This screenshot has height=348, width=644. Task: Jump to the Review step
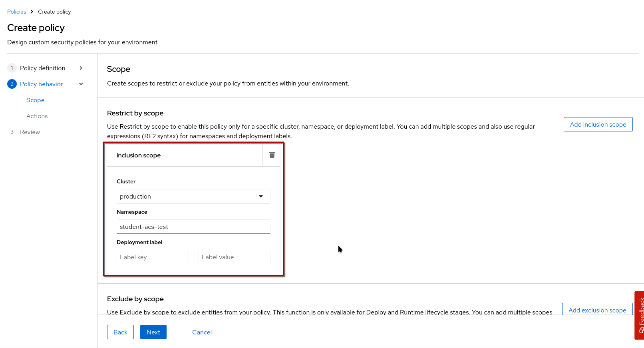[x=30, y=132]
